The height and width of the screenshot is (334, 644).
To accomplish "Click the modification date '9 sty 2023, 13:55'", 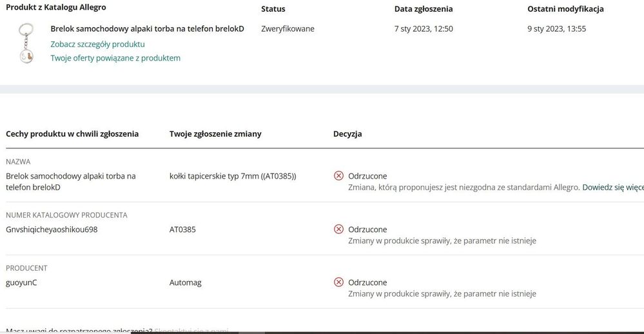I will pyautogui.click(x=556, y=29).
